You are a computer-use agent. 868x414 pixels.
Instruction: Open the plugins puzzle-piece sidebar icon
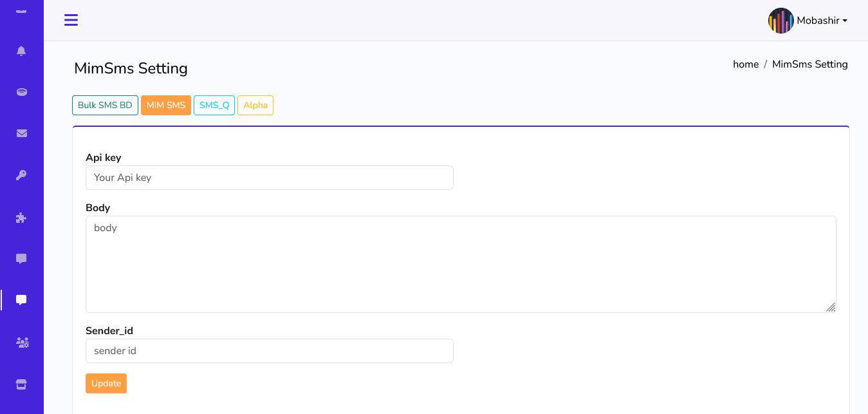pos(21,217)
